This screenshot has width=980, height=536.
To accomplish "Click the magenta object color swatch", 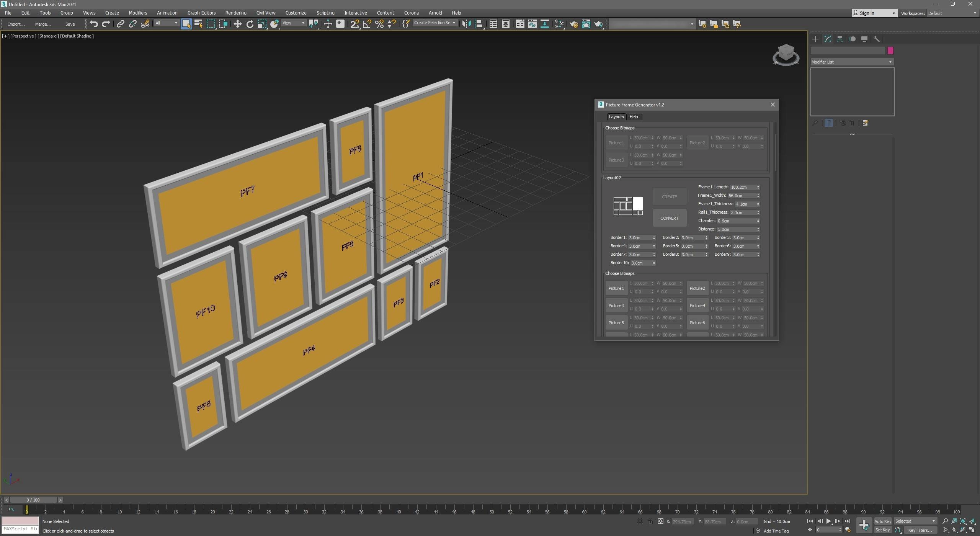I will (890, 51).
